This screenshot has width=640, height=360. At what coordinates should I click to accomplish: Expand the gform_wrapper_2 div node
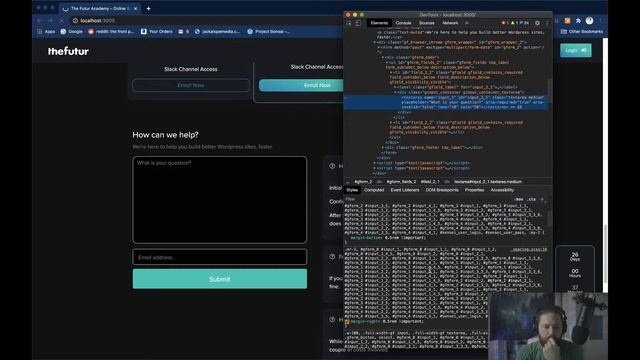pos(375,42)
